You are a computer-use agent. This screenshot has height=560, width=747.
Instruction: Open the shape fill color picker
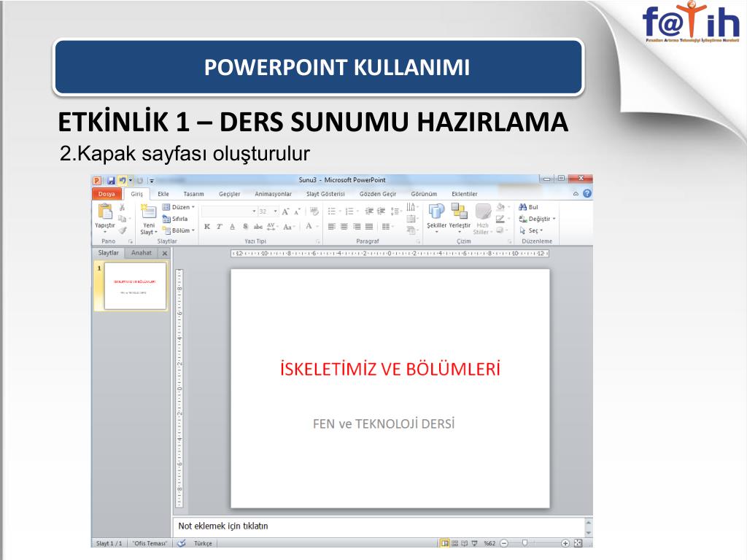click(x=502, y=207)
